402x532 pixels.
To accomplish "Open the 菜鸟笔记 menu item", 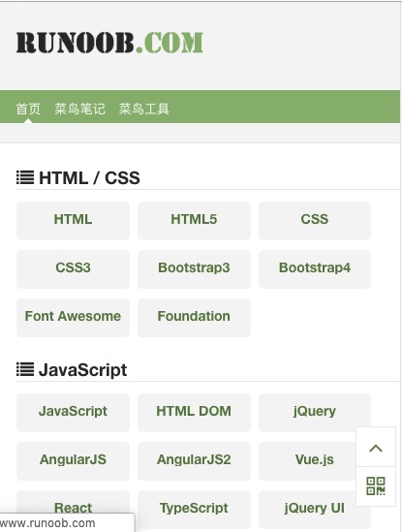I will (80, 109).
